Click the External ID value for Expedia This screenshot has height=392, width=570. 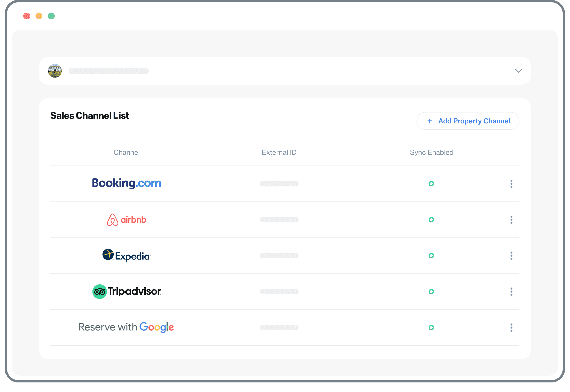pos(279,256)
